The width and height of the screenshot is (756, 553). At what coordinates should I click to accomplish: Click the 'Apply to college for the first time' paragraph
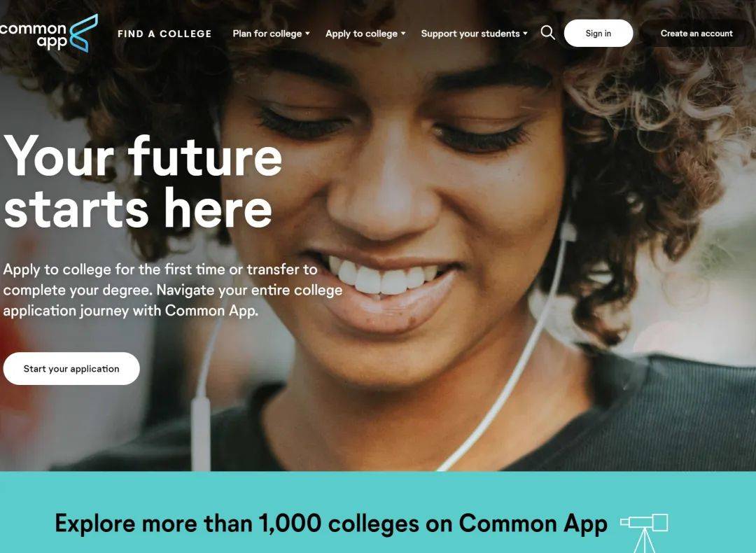[x=173, y=290]
